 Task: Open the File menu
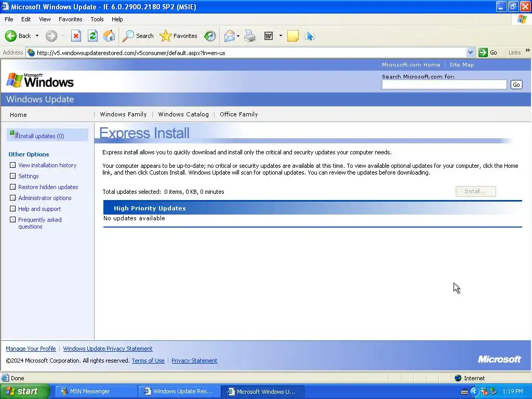click(x=9, y=19)
